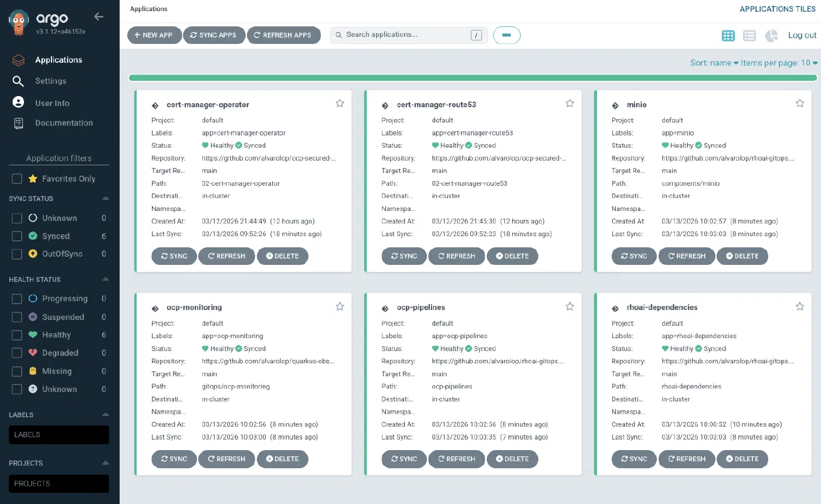Collapse the LABELS filter section

[x=106, y=414]
